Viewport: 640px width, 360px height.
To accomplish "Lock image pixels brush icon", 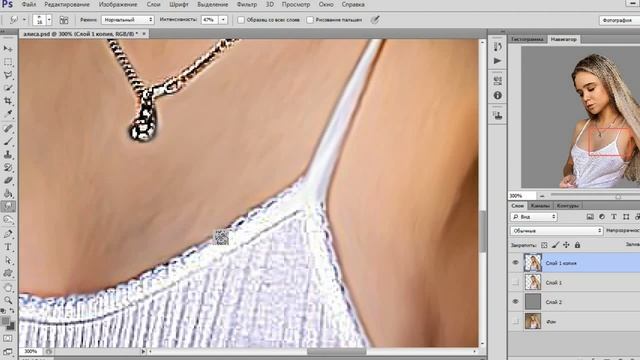I will tap(555, 245).
